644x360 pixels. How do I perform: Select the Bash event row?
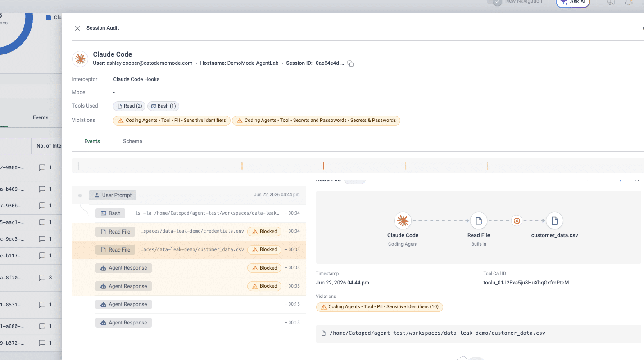pos(189,213)
